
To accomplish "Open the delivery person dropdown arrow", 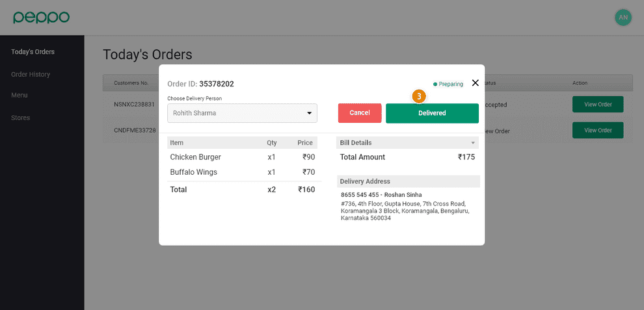I will pyautogui.click(x=309, y=113).
